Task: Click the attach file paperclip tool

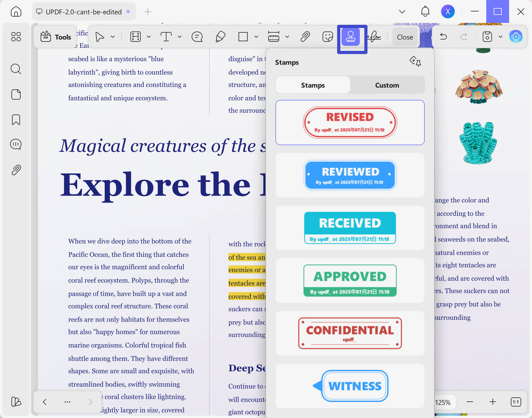Action: (305, 37)
